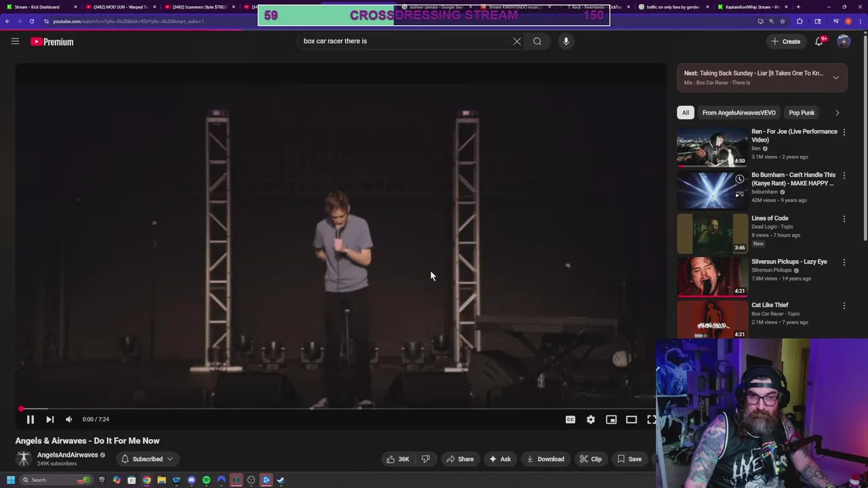
Task: Switch to miniplayer
Action: [611, 420]
